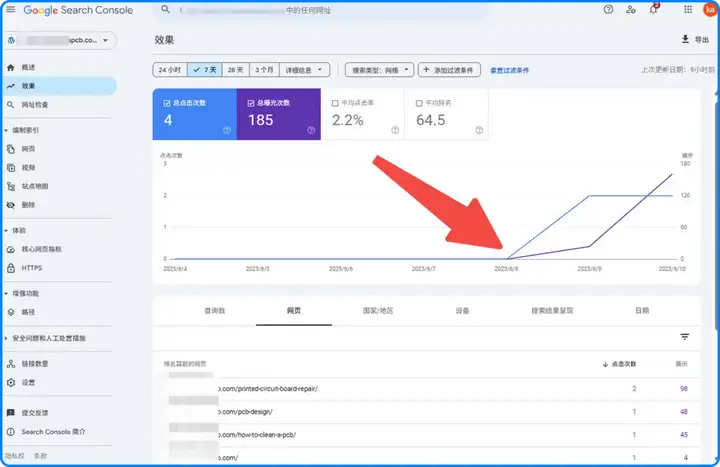Screen dimensions: 720x467
Task: Switch to 搜索结果呈现 search appearance tab
Action: tap(552, 311)
